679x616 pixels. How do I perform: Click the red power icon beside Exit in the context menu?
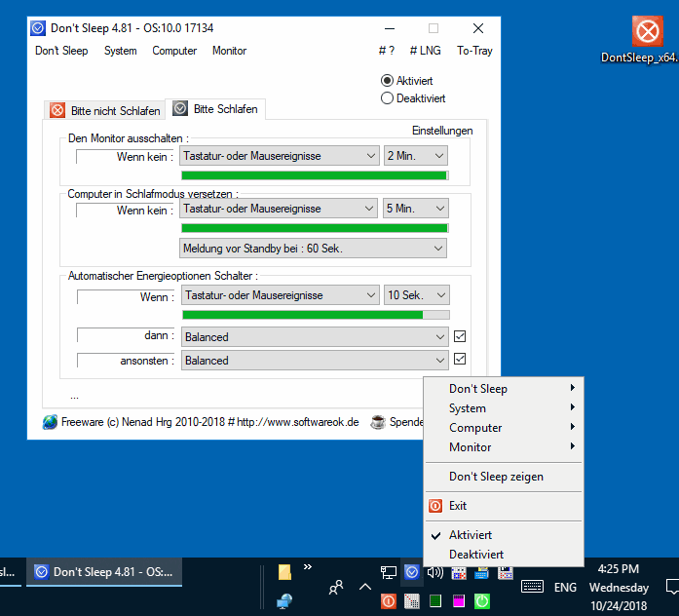coord(435,506)
